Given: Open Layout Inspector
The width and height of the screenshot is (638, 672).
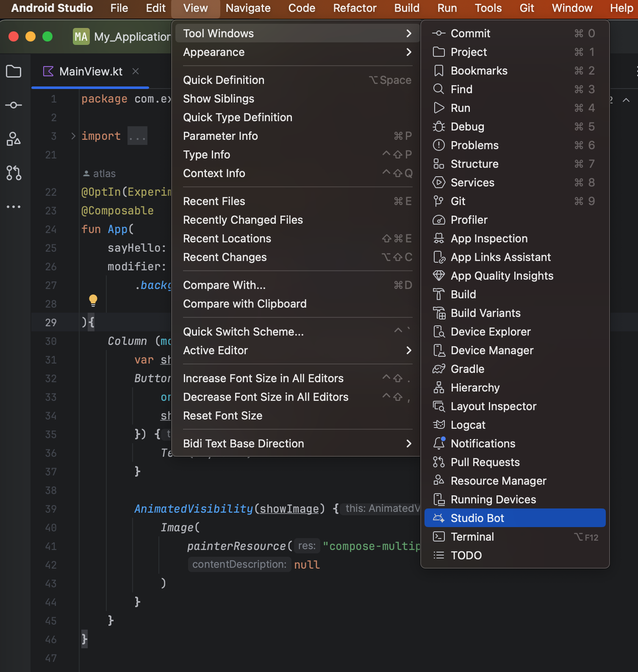Looking at the screenshot, I should point(515,406).
